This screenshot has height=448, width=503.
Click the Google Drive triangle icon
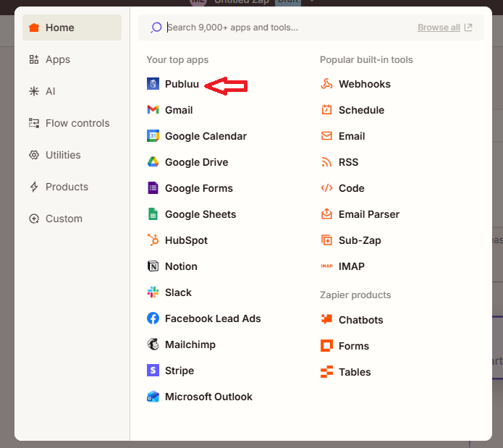point(153,162)
